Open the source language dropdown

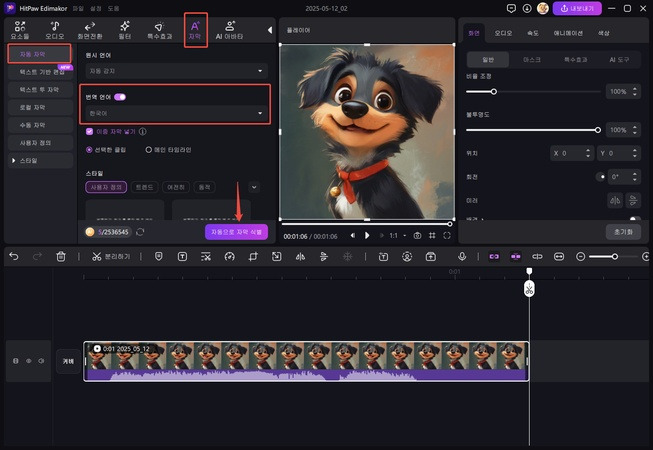(176, 71)
